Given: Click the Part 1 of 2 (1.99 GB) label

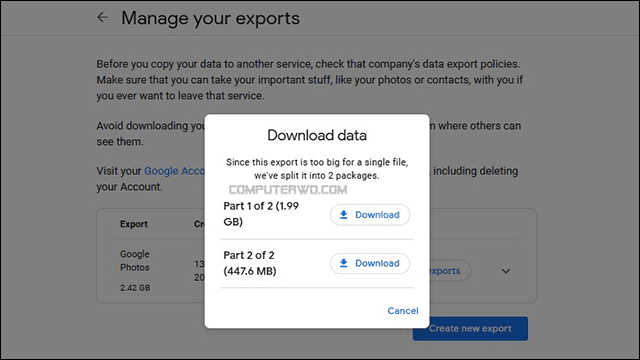Looking at the screenshot, I should click(261, 214).
